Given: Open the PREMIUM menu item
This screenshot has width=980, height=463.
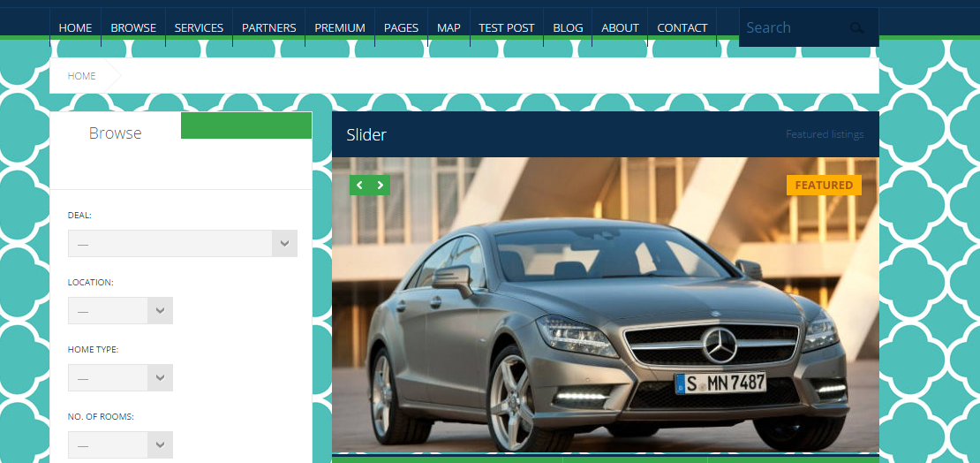Looking at the screenshot, I should tap(340, 27).
